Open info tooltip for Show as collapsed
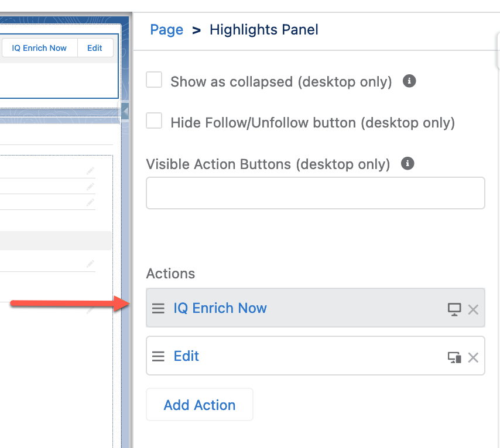The width and height of the screenshot is (500, 448). (x=409, y=81)
